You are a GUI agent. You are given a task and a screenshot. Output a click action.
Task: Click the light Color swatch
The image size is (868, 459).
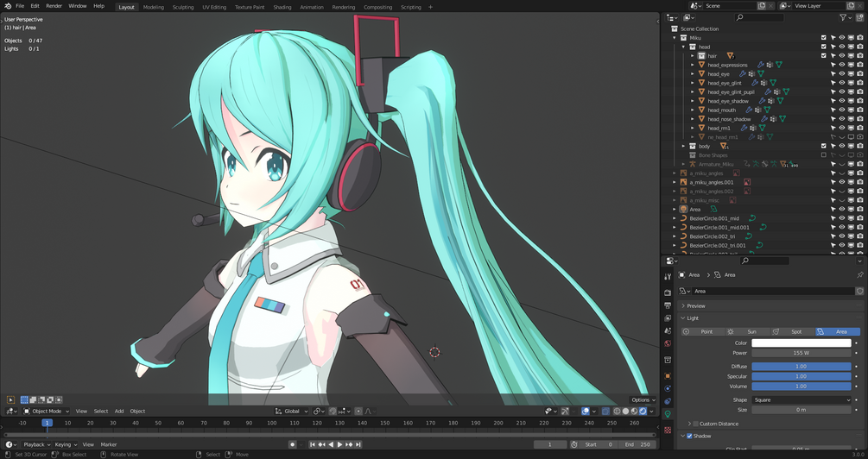pos(801,343)
